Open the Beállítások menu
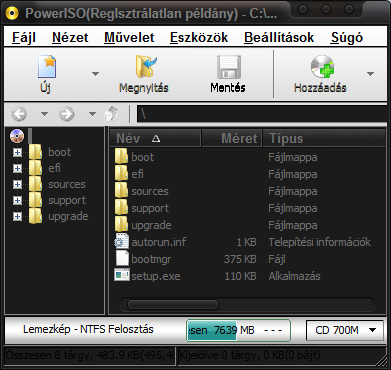391x370 pixels. [279, 37]
